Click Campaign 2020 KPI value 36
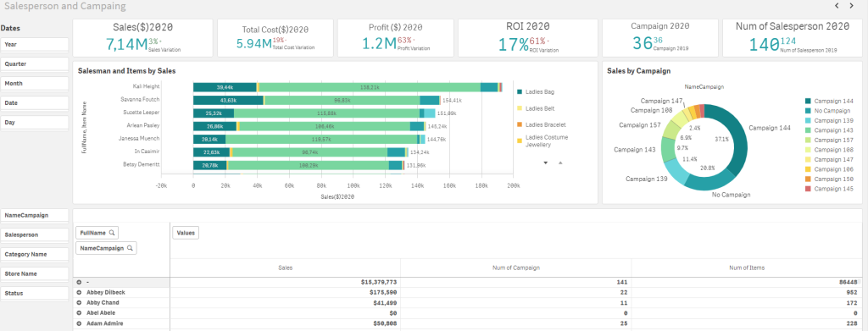The image size is (868, 331). coord(643,43)
